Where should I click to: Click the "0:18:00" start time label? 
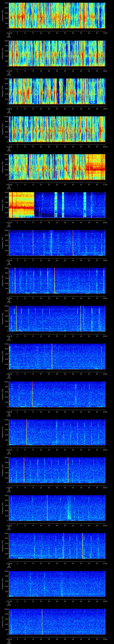click(x=9, y=109)
